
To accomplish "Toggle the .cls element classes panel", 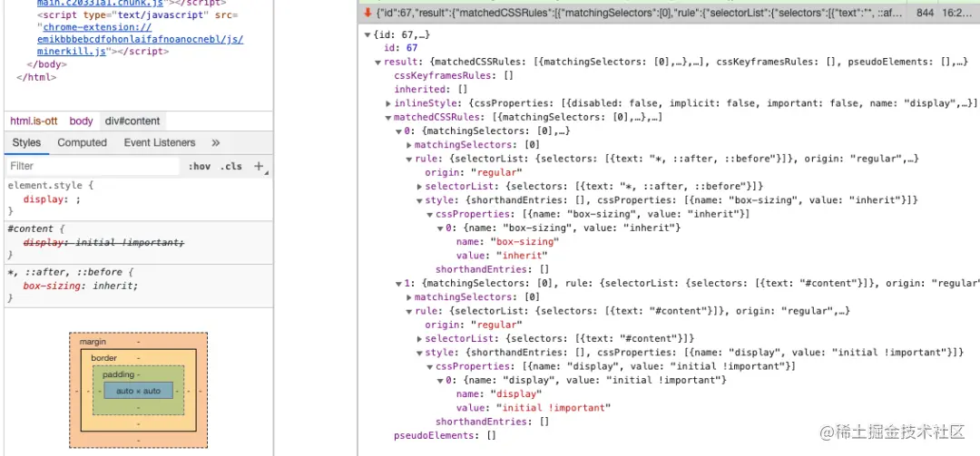I will click(x=230, y=166).
